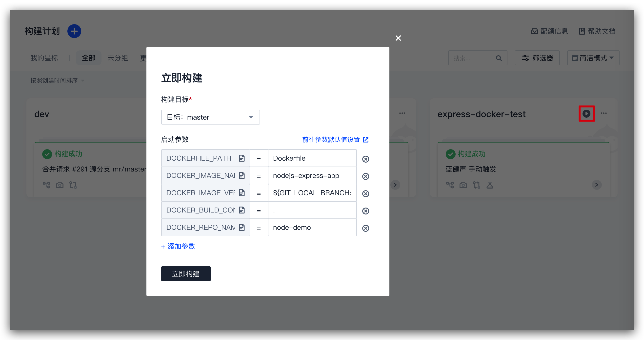
Task: Click 构建成功 status on express-docker-test card
Action: point(465,154)
